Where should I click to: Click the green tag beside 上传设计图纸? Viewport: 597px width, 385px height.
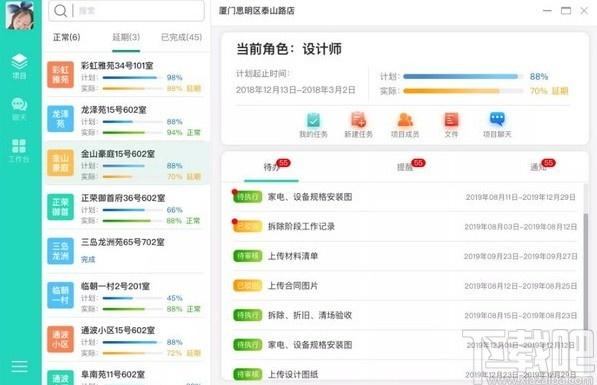[247, 374]
